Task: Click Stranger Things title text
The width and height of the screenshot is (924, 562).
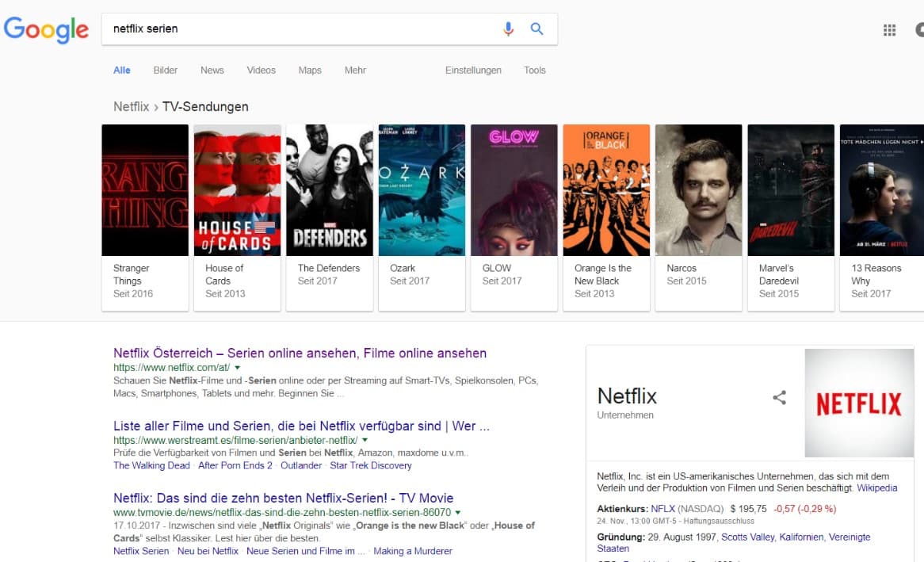Action: (131, 274)
